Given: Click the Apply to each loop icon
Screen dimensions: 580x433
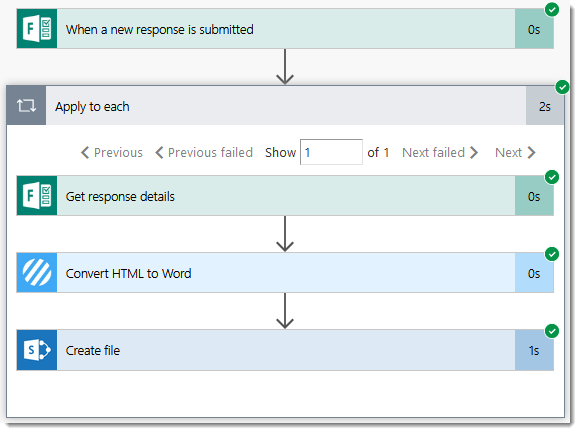Looking at the screenshot, I should click(x=26, y=106).
